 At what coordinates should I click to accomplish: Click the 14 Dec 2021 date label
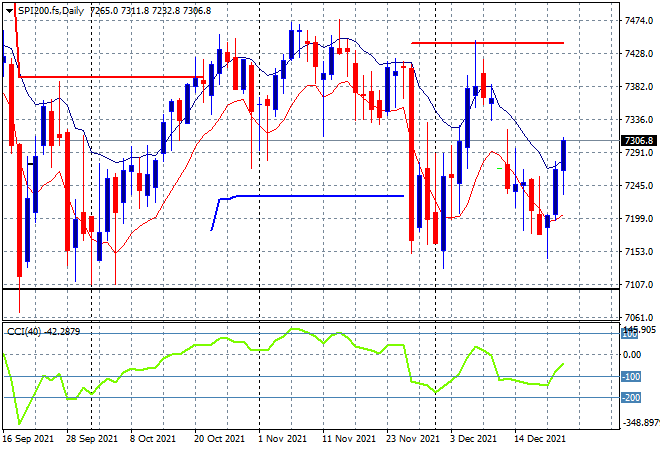coord(540,439)
